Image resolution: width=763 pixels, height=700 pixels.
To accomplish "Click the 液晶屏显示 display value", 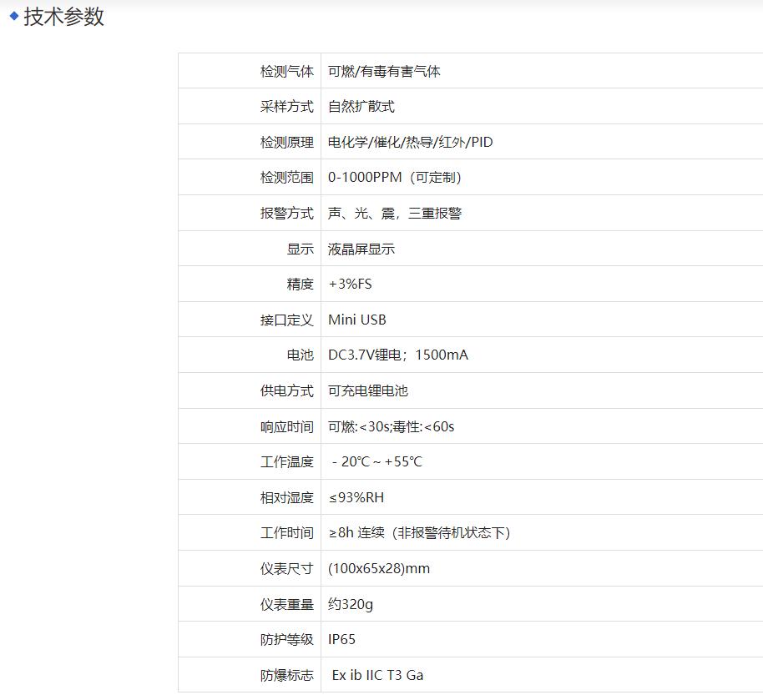I will (361, 249).
